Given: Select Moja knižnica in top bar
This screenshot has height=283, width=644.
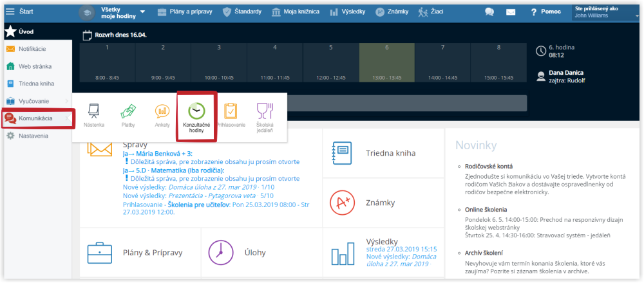Looking at the screenshot, I should (x=296, y=12).
